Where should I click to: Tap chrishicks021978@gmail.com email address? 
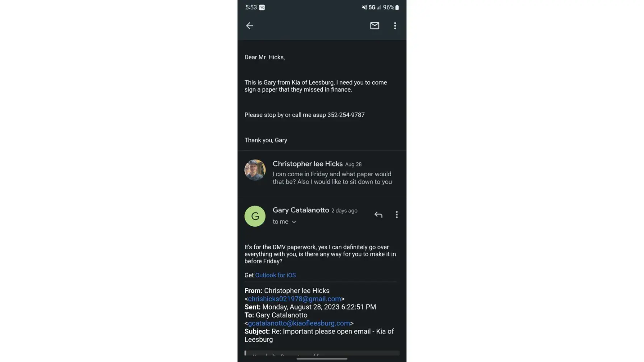[x=294, y=299]
